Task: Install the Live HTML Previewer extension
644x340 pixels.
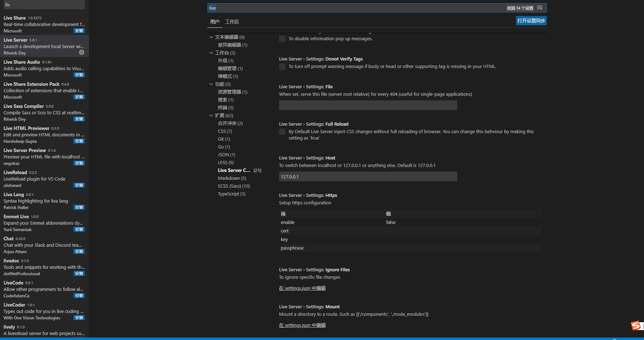Action: (x=79, y=141)
